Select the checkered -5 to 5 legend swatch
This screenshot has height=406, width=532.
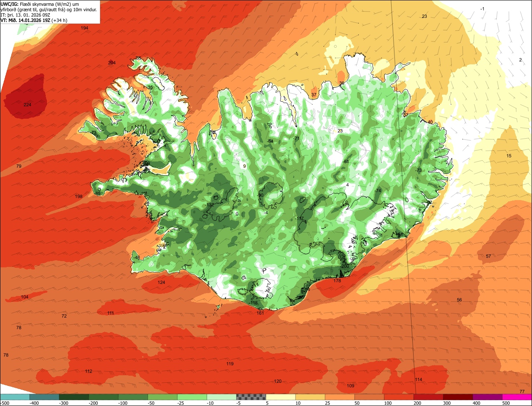click(251, 397)
